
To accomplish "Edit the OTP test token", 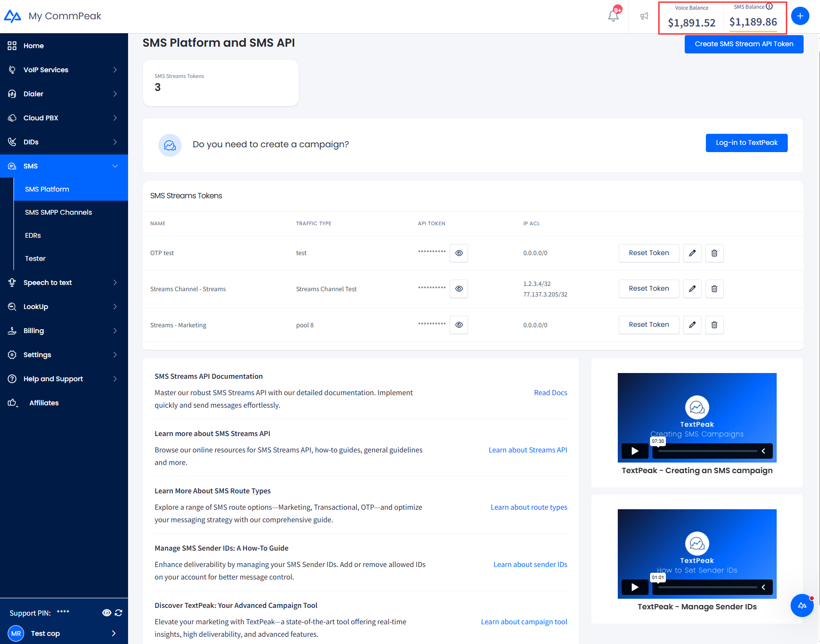I will 692,253.
